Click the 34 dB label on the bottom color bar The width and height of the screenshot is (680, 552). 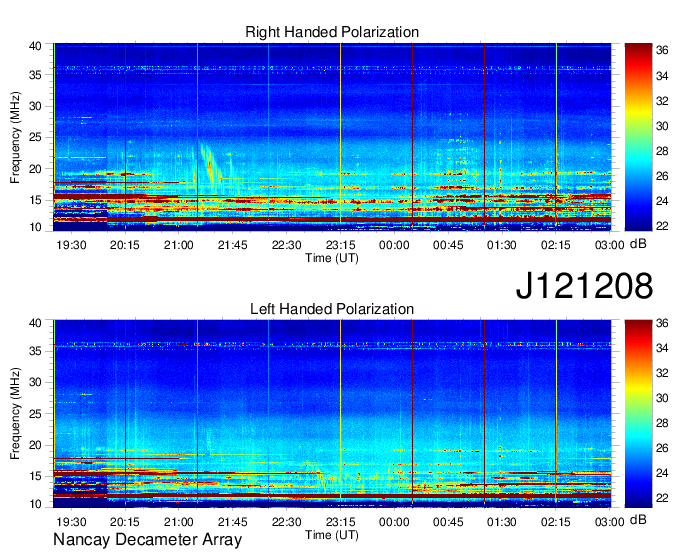tap(662, 348)
